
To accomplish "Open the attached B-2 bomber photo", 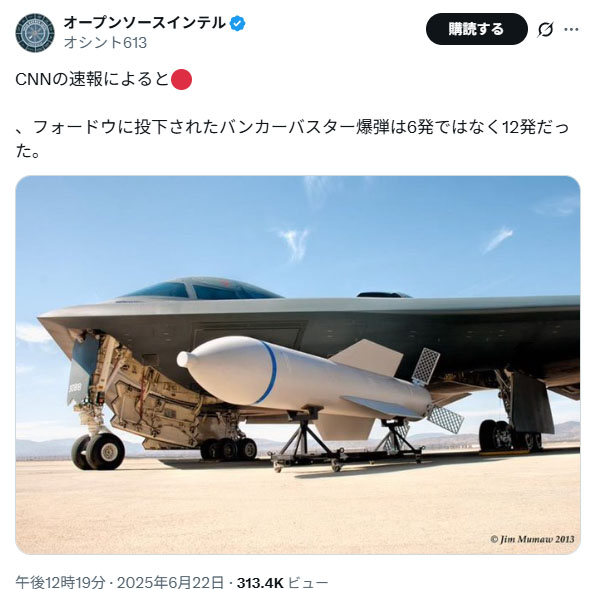I will click(298, 365).
